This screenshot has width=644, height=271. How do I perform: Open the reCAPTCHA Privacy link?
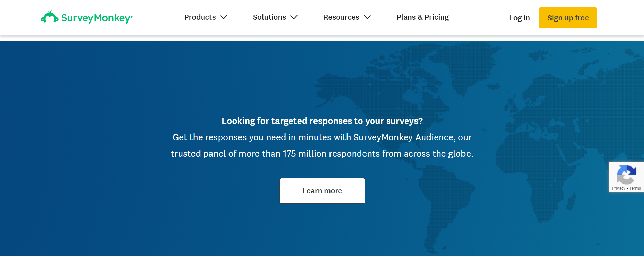point(618,188)
